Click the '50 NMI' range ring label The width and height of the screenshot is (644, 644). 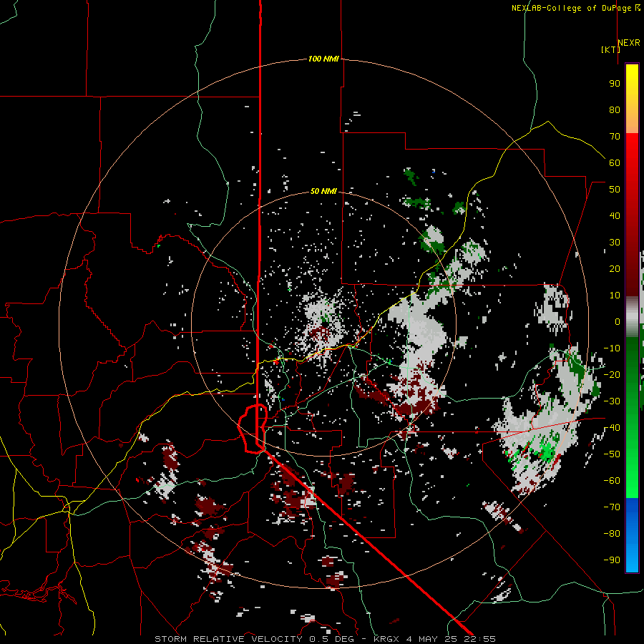[x=323, y=191]
